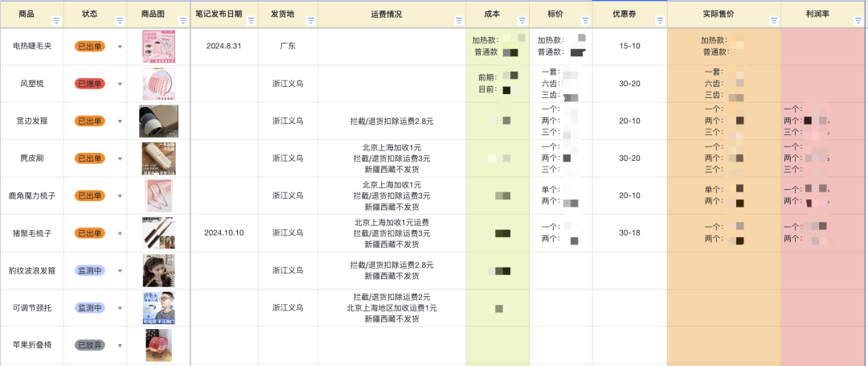Screen dimensions: 868x366
Task: Open 鹿角魔力梳子 product image thumbnail
Action: (x=158, y=196)
